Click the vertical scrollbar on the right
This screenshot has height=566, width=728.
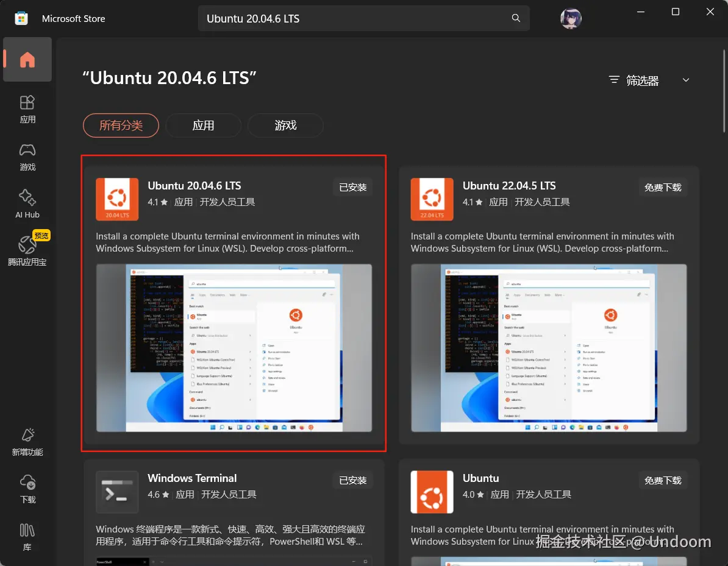[x=724, y=90]
